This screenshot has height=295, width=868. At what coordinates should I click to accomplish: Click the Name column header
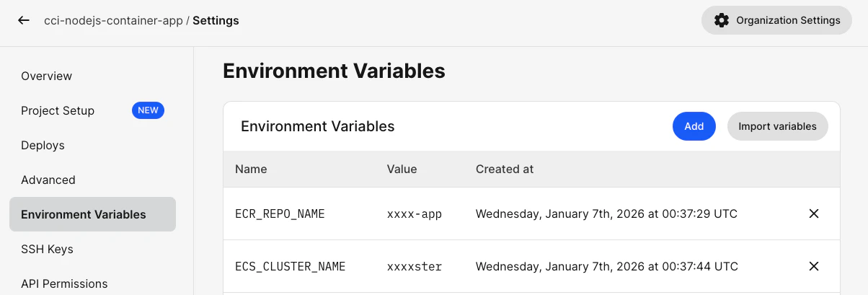(251, 169)
